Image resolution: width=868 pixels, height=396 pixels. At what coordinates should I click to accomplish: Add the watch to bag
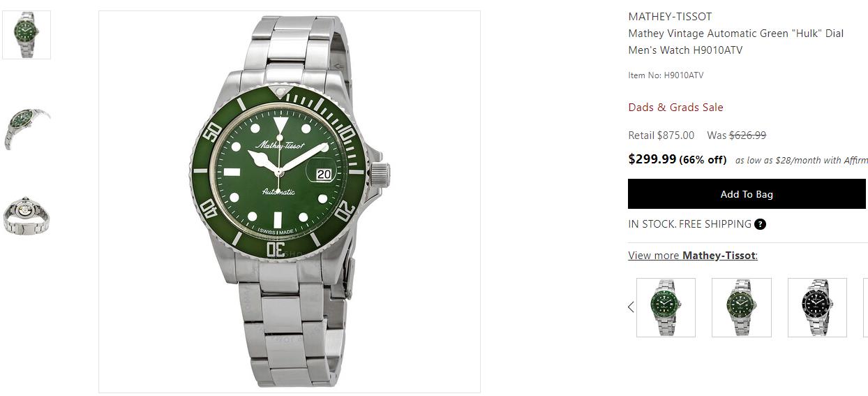pyautogui.click(x=747, y=194)
